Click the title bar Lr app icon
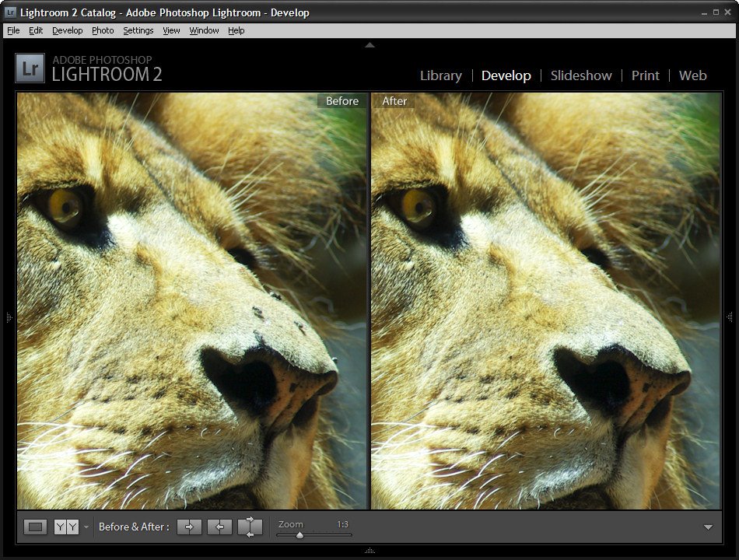The width and height of the screenshot is (739, 560). [x=10, y=12]
